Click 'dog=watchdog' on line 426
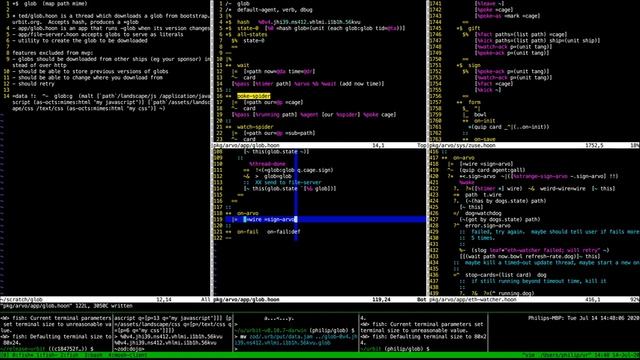Viewport: 640px width, 360px height. pos(483,213)
